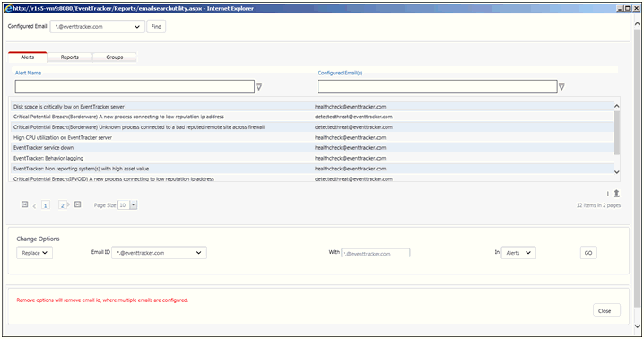The image size is (644, 339).
Task: Click the Configured Email(s) filter text box
Action: pyautogui.click(x=438, y=87)
